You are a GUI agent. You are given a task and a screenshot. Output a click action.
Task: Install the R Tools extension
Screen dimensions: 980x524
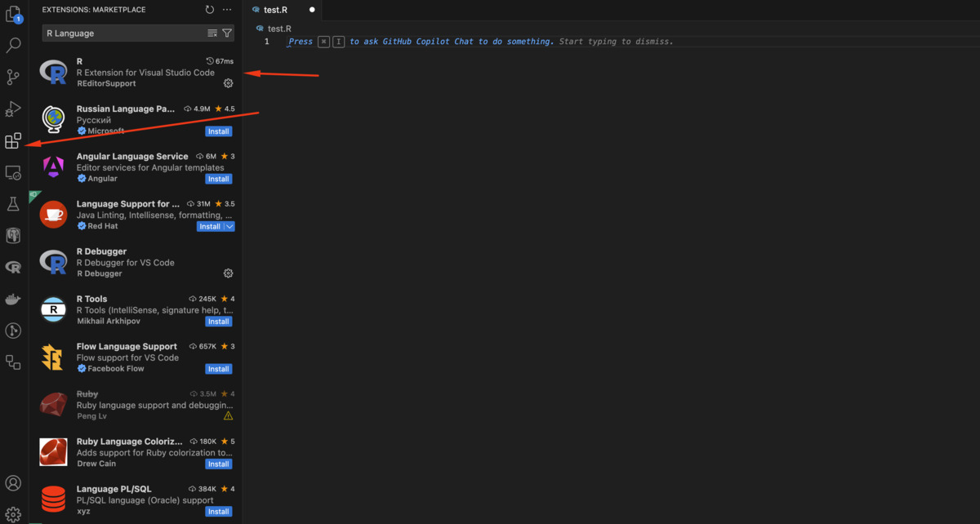point(218,321)
